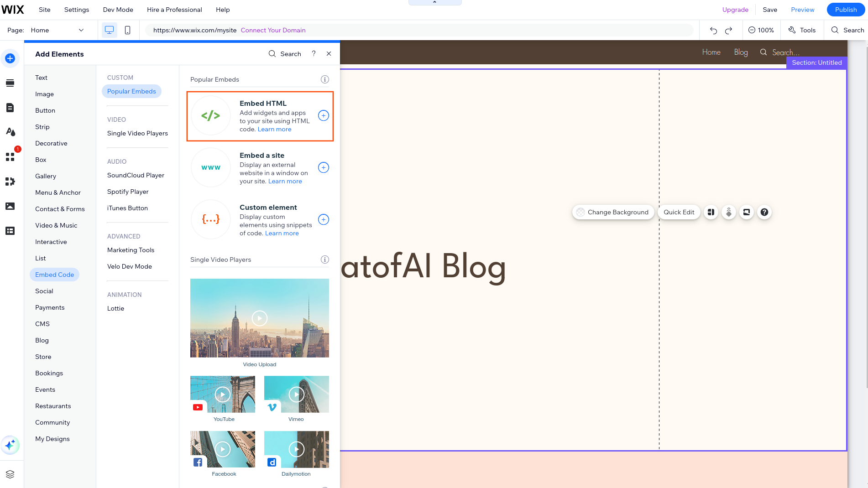Open the Layers icon at bottom of sidebar
The image size is (868, 488).
[10, 474]
